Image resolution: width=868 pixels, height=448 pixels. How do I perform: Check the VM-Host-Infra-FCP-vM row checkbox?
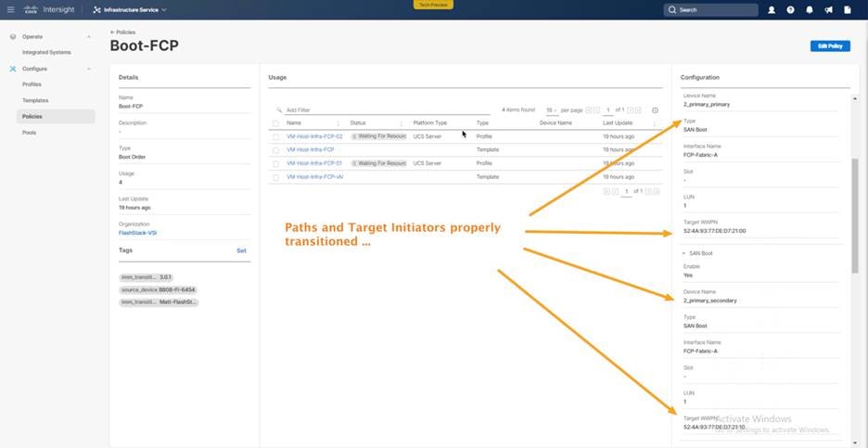click(x=275, y=177)
